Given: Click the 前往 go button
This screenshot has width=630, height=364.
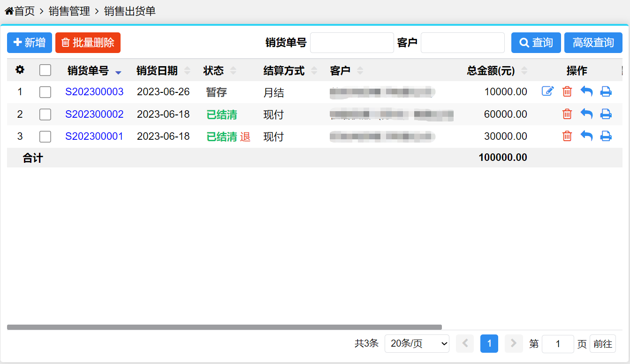Looking at the screenshot, I should pos(603,344).
